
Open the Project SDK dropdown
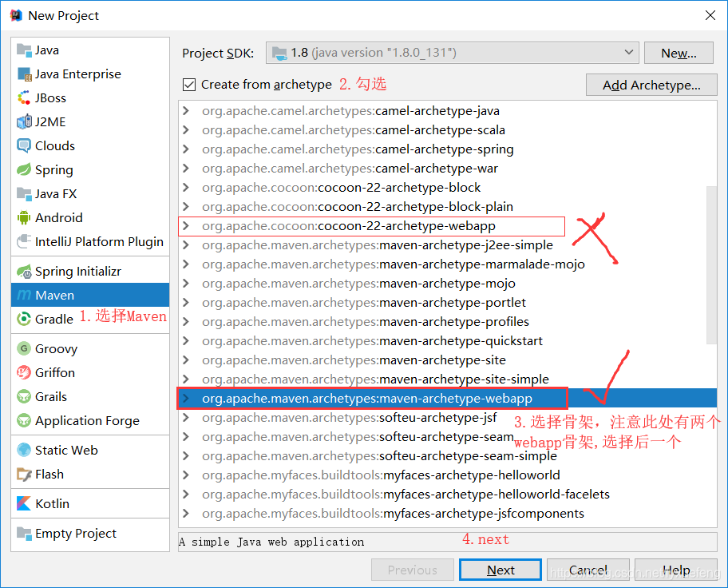453,53
